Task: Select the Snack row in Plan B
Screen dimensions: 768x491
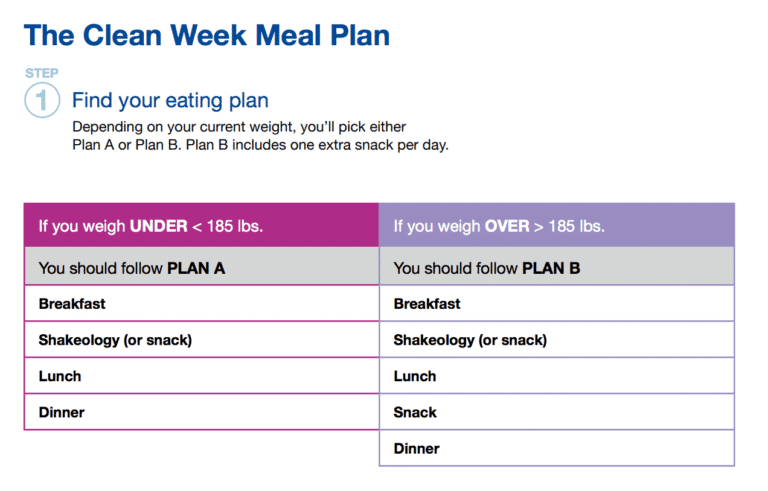Action: tap(557, 412)
